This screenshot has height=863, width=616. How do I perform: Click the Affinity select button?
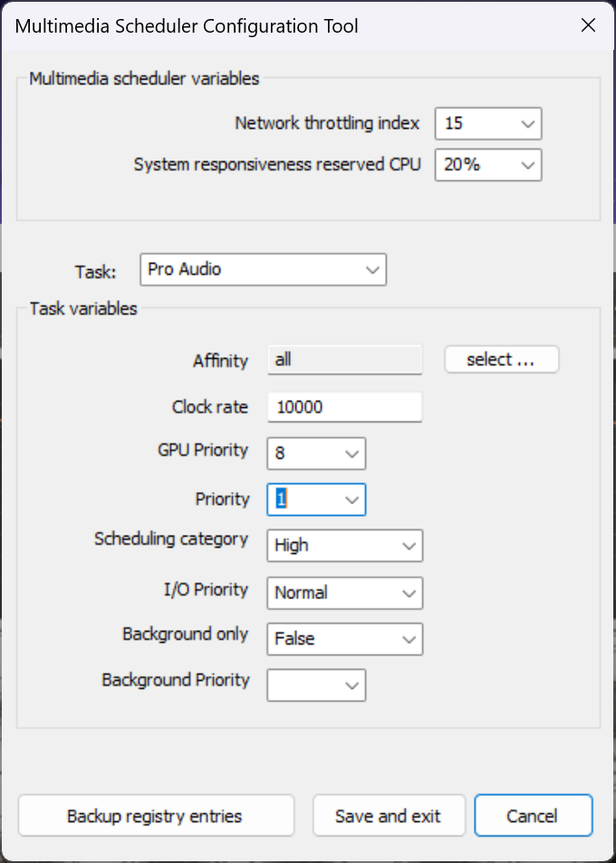tap(502, 359)
